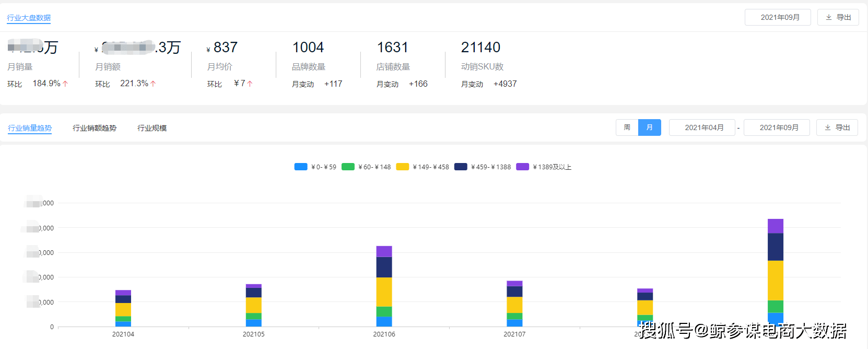Select the 行业销量趋势 tab
Viewport: 868px width, 349px height.
[x=30, y=128]
